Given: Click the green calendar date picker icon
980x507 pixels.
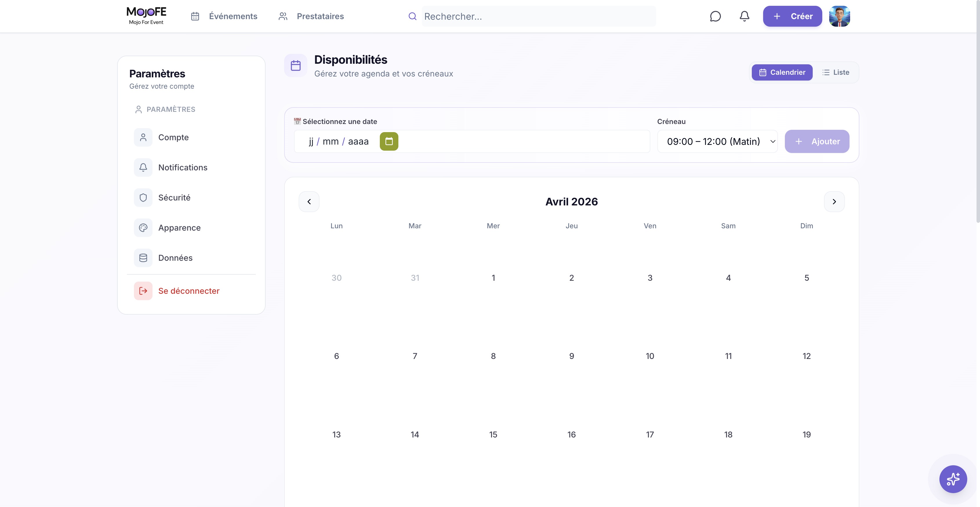Looking at the screenshot, I should click(x=389, y=141).
